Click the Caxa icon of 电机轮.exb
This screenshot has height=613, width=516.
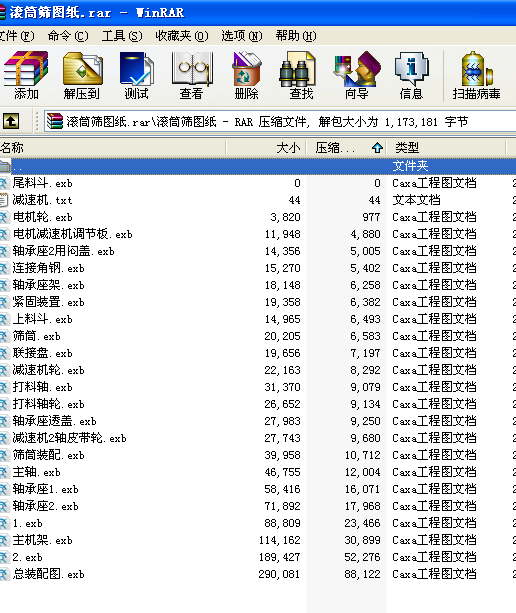[4, 217]
